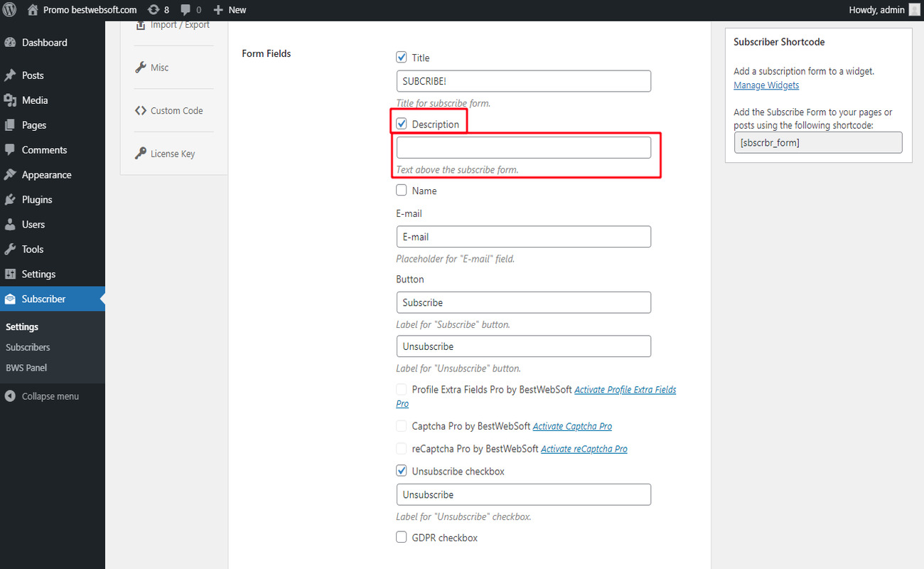Click the plus icon next to New
The image size is (924, 569).
218,10
